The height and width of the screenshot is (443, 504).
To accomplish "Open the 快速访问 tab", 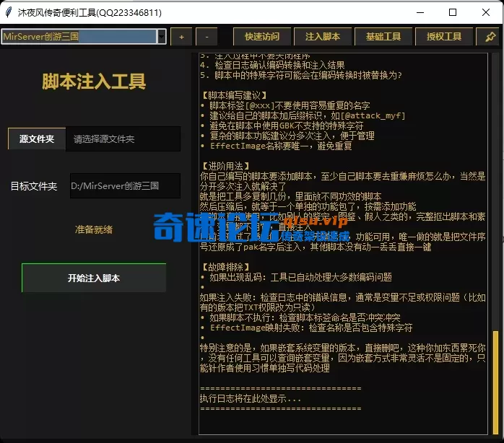I will [262, 37].
